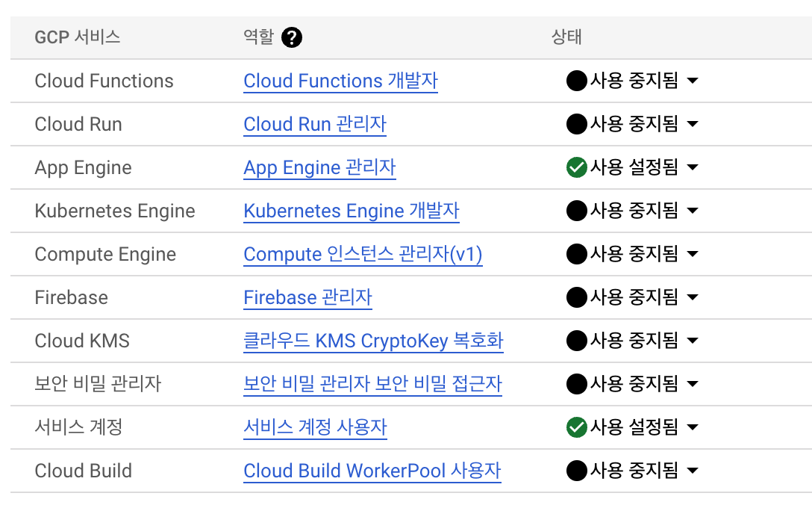Open the Firebase status dropdown arrow
Image resolution: width=812 pixels, height=505 pixels.
pyautogui.click(x=693, y=297)
